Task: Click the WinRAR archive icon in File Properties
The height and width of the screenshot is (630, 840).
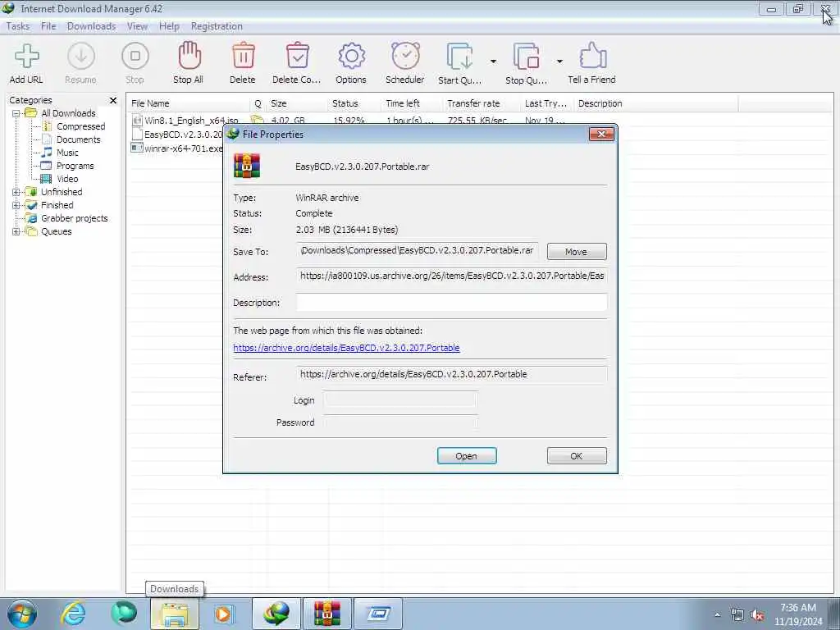Action: tap(246, 166)
